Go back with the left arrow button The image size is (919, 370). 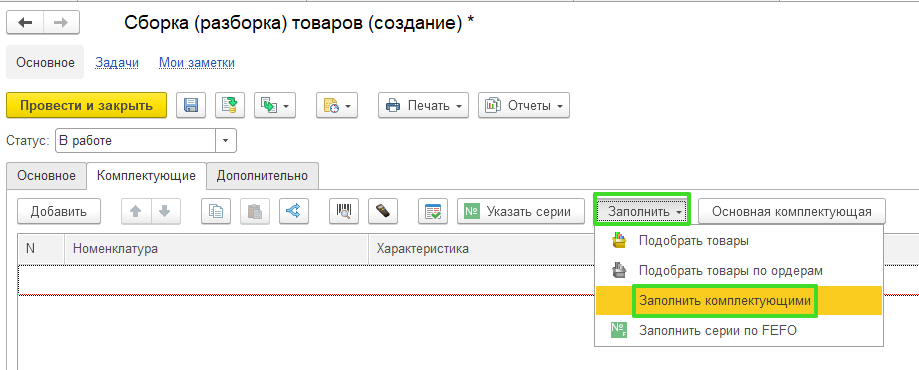click(x=25, y=23)
